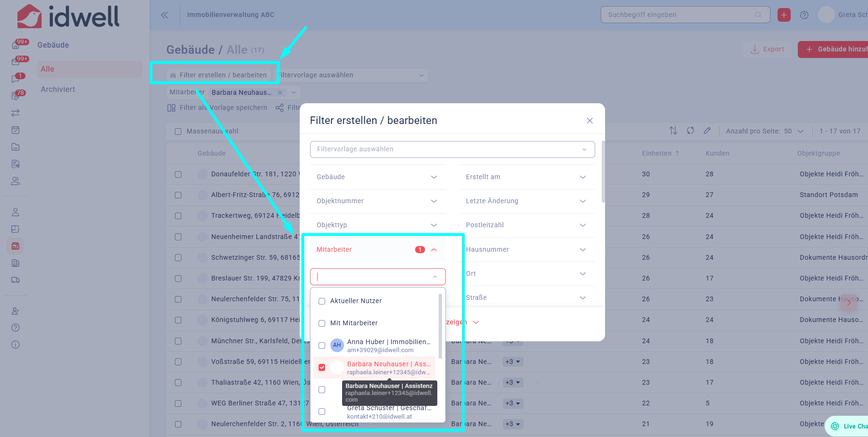Expand the Straße filter section
868x437 pixels.
pos(526,297)
